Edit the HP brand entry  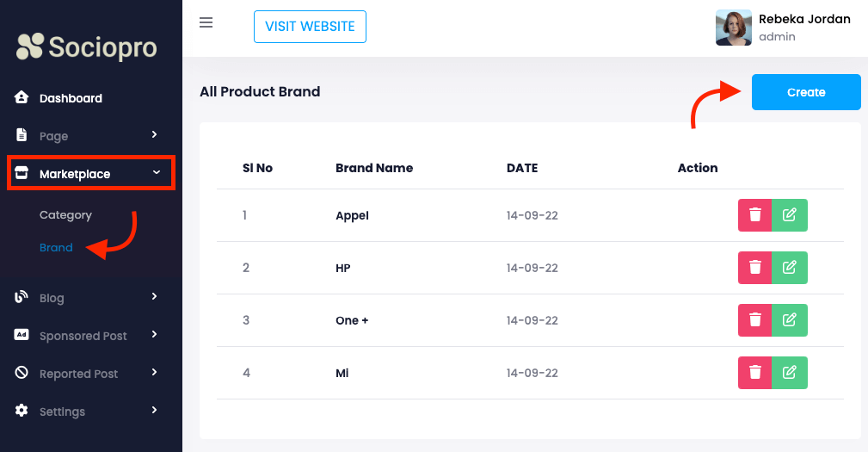790,268
